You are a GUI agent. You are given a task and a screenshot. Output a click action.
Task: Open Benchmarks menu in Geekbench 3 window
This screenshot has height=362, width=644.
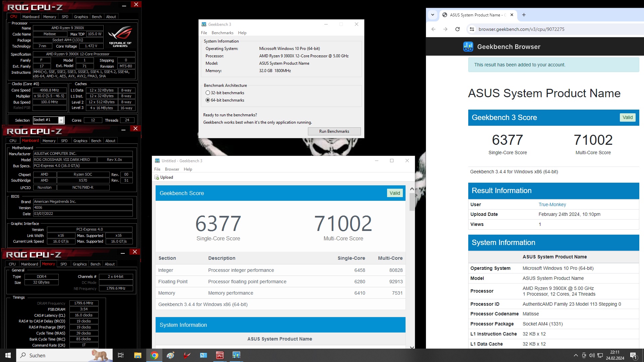coord(222,33)
